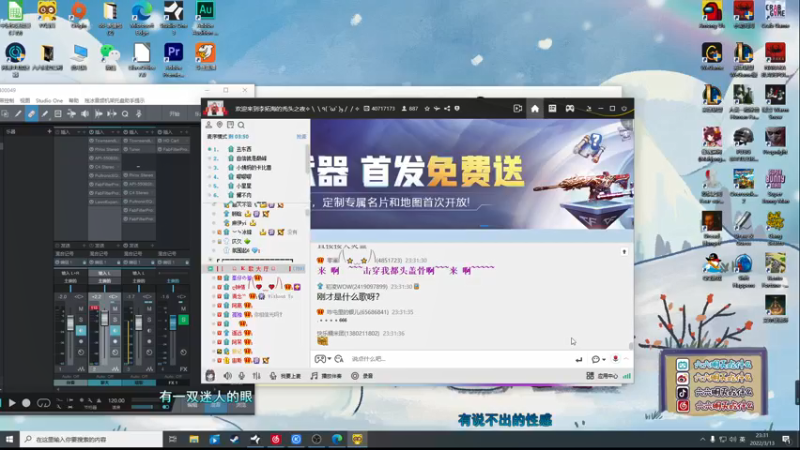The image size is (800, 450).
Task: Click Steam icon on the taskbar
Action: tap(235, 439)
